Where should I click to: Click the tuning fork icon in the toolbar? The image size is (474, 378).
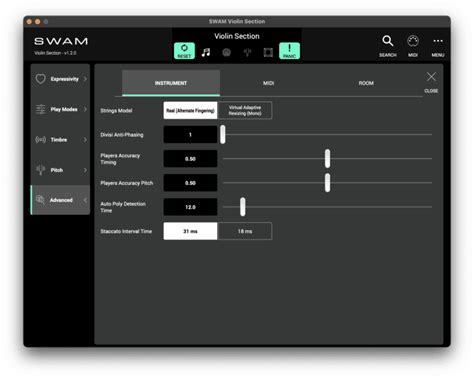(247, 52)
